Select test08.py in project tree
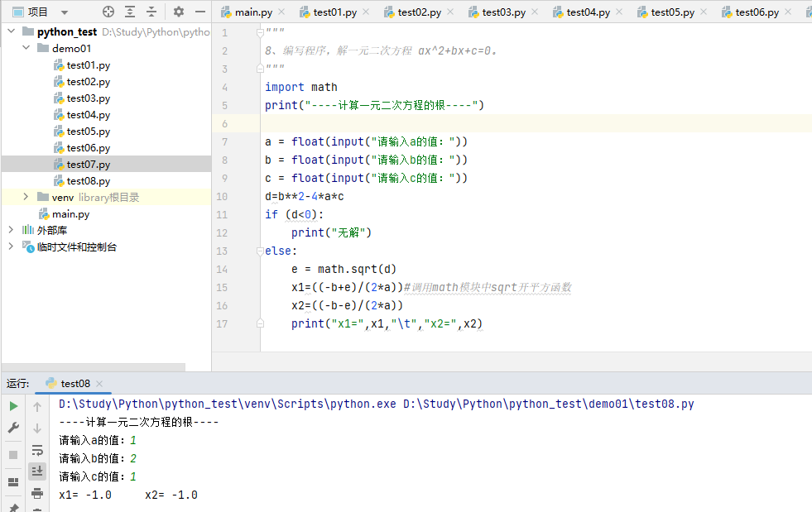This screenshot has height=512, width=812. (x=88, y=181)
